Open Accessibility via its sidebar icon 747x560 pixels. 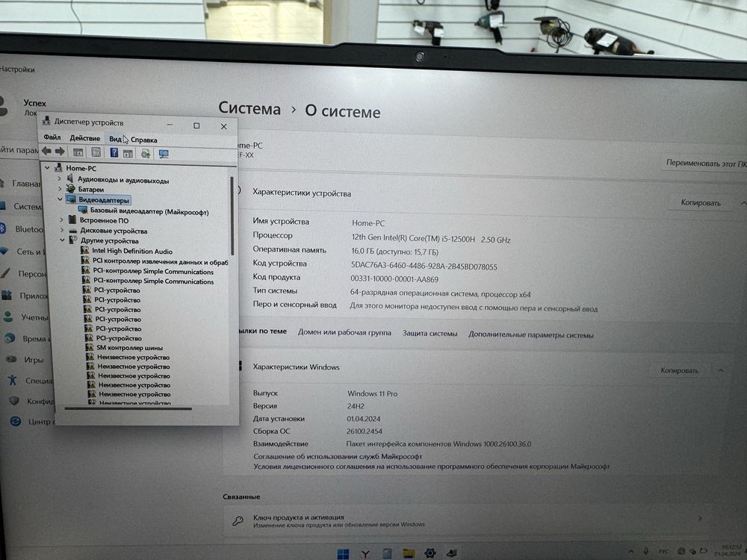pos(13,379)
